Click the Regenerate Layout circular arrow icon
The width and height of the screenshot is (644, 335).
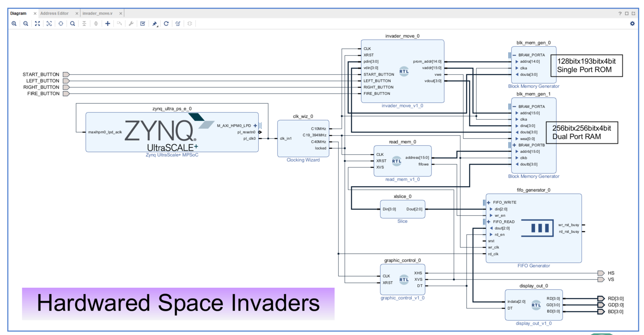click(x=166, y=24)
